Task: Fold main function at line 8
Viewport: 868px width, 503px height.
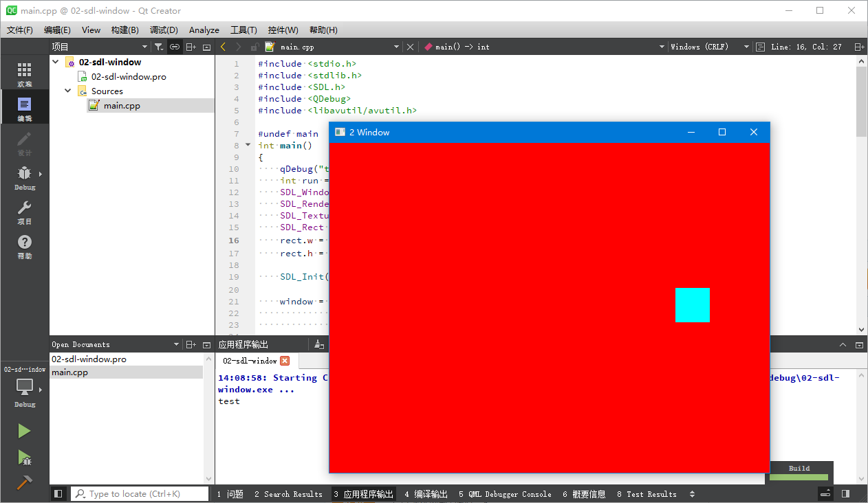Action: (x=248, y=145)
